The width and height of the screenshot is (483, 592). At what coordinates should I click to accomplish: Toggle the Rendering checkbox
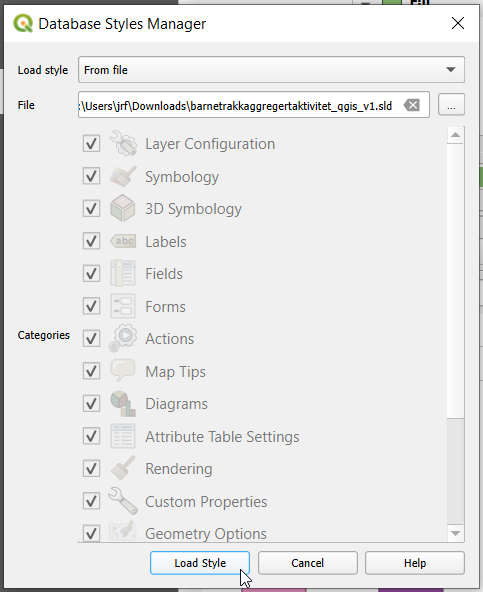pyautogui.click(x=91, y=469)
